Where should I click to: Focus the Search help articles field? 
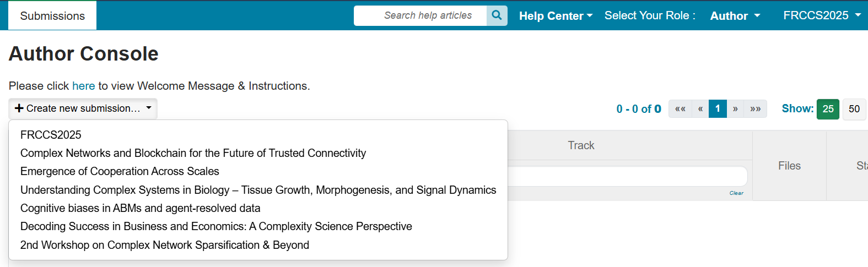tap(422, 15)
